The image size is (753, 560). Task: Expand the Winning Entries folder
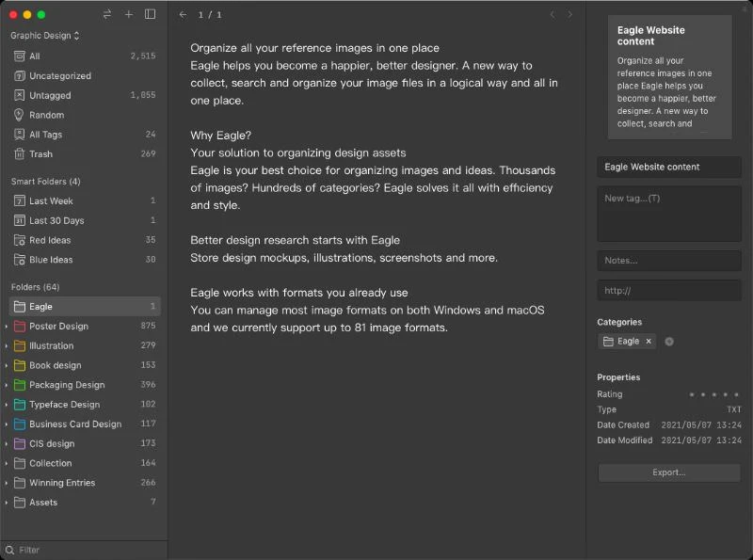click(7, 483)
